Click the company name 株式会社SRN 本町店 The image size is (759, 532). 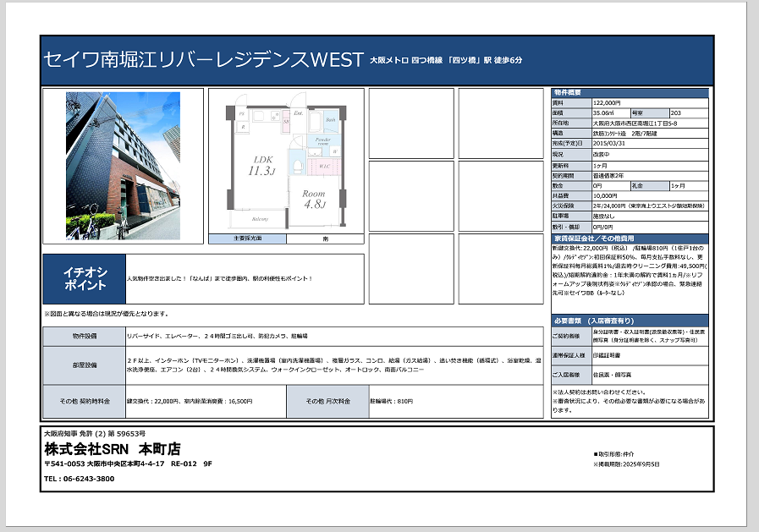(113, 448)
